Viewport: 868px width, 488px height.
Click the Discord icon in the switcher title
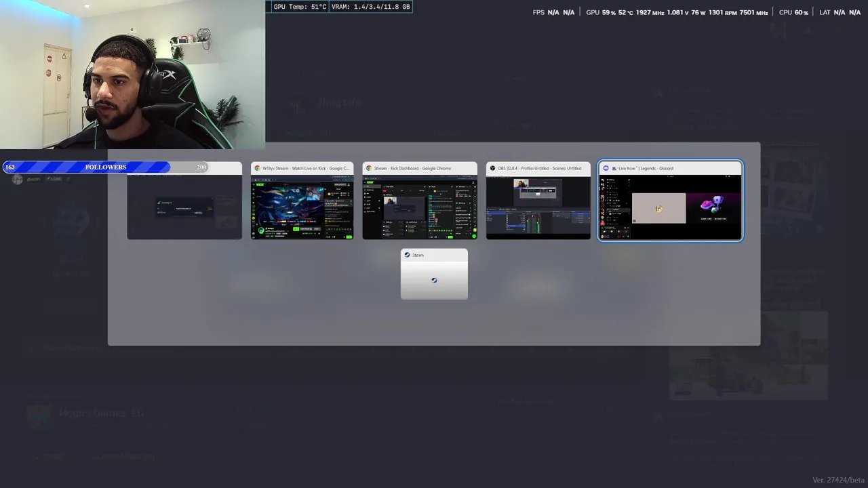(x=606, y=168)
